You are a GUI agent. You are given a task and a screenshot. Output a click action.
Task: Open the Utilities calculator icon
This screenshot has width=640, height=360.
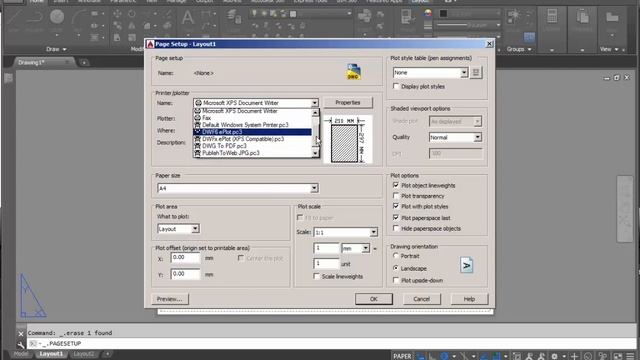(x=552, y=17)
